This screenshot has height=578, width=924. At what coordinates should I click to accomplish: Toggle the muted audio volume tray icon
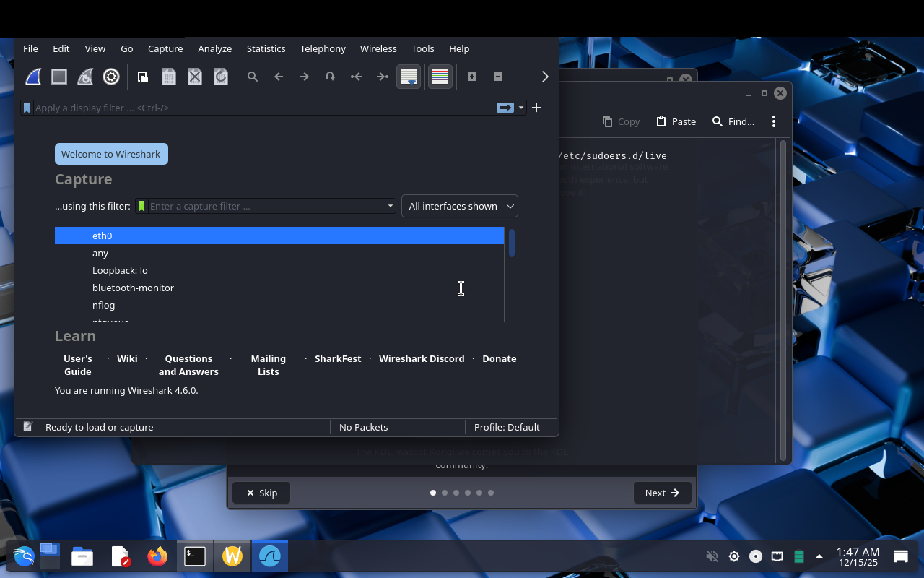coord(712,556)
